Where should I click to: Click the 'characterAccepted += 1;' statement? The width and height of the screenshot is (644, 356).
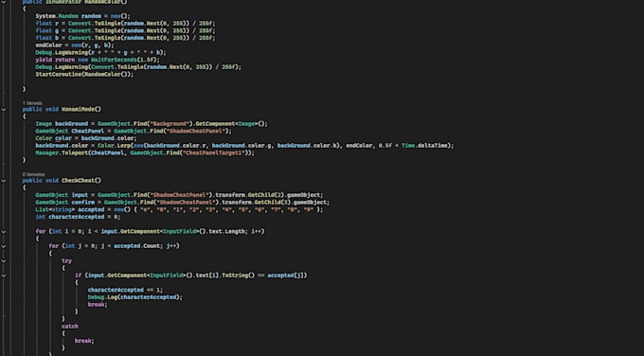(125, 290)
